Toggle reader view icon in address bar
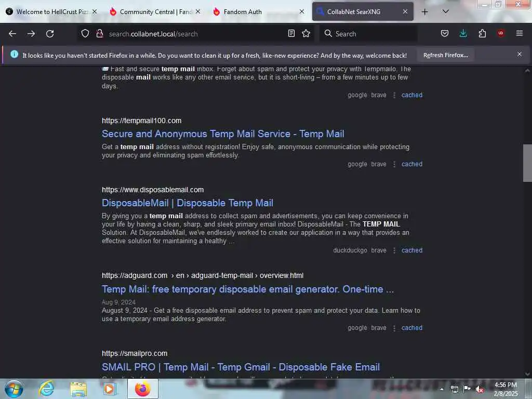 [291, 33]
